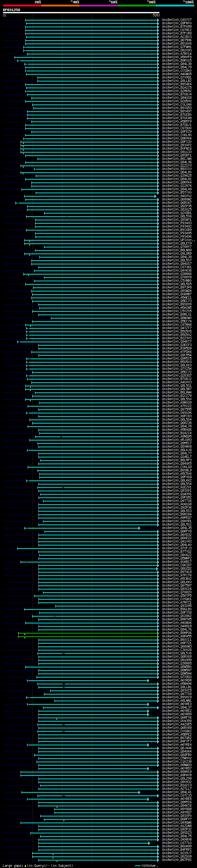Select hit label UniRef100_Q7FWM1
197x868 pixels.
click(176, 47)
